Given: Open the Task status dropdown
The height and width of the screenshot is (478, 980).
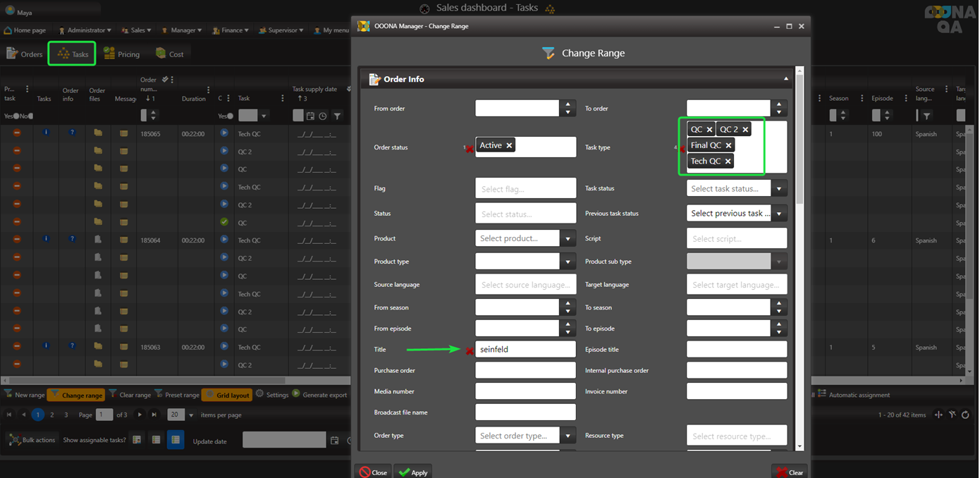Looking at the screenshot, I should point(779,189).
